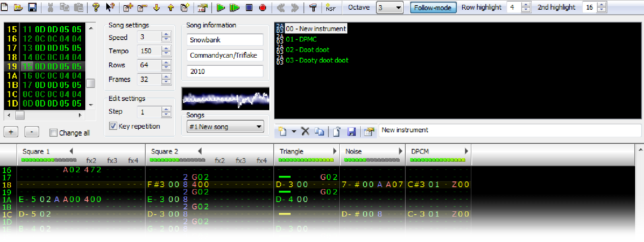Click author field Commandycan/Triflake

[x=225, y=55]
